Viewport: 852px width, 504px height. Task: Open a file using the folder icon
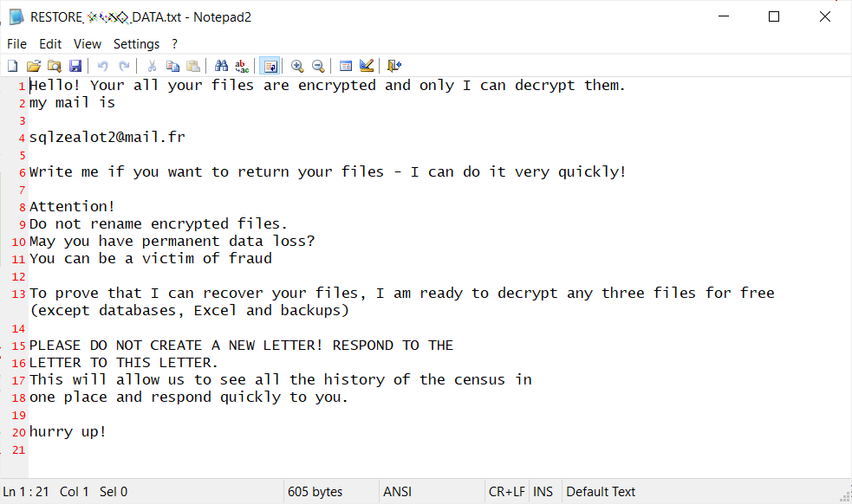point(33,66)
